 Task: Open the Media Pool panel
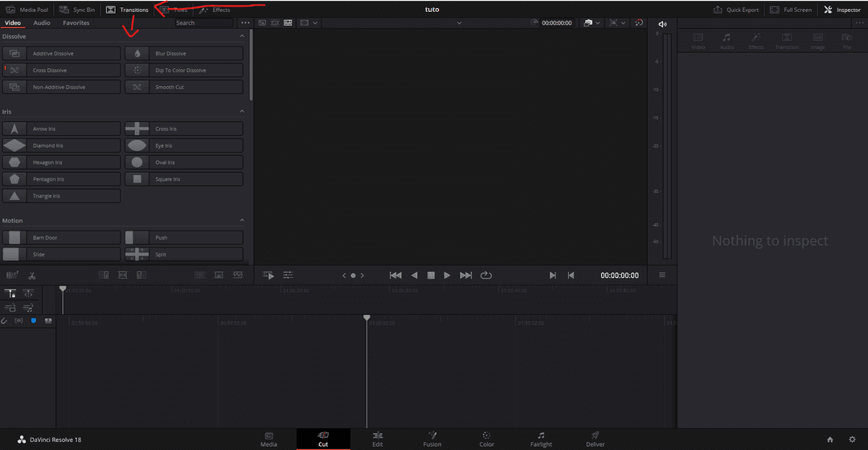(x=27, y=10)
